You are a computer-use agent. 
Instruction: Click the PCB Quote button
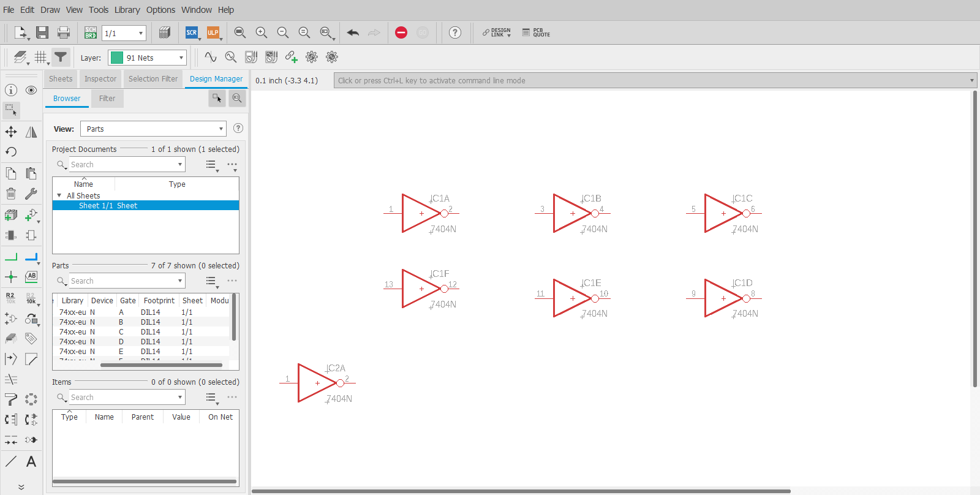(536, 32)
